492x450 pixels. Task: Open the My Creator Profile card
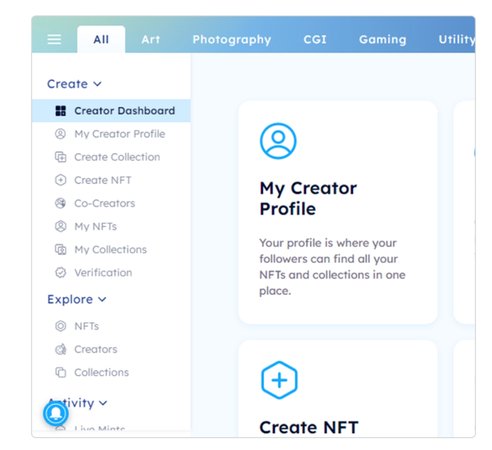[338, 212]
